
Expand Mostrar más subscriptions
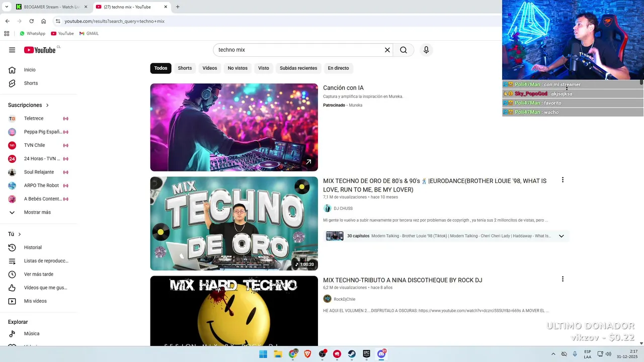[x=38, y=212]
